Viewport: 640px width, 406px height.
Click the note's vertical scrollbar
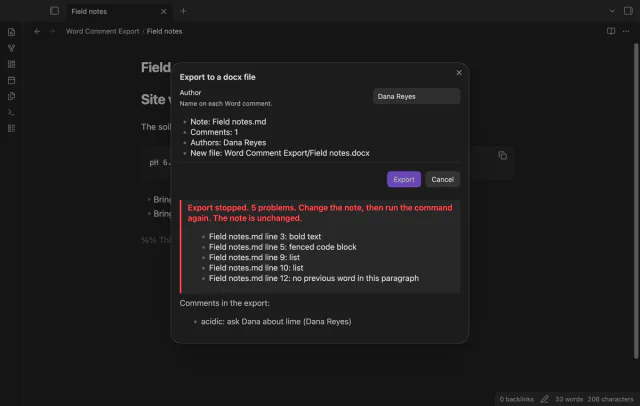tap(636, 201)
